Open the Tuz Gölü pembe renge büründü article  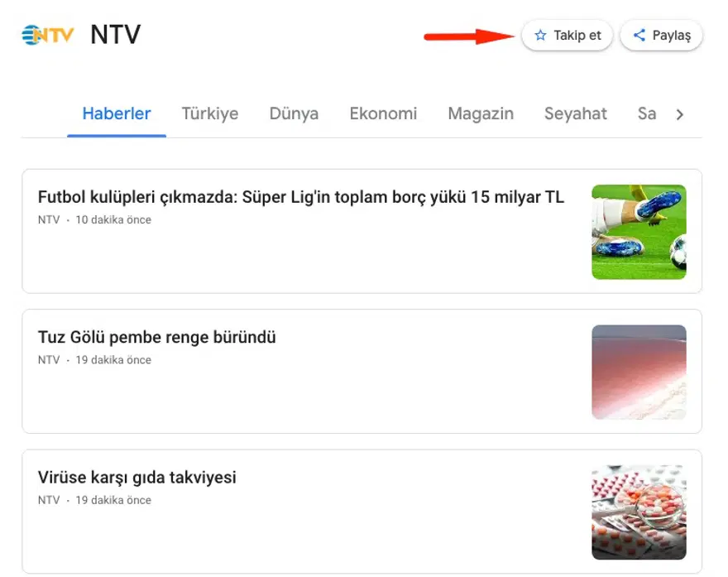click(x=157, y=337)
